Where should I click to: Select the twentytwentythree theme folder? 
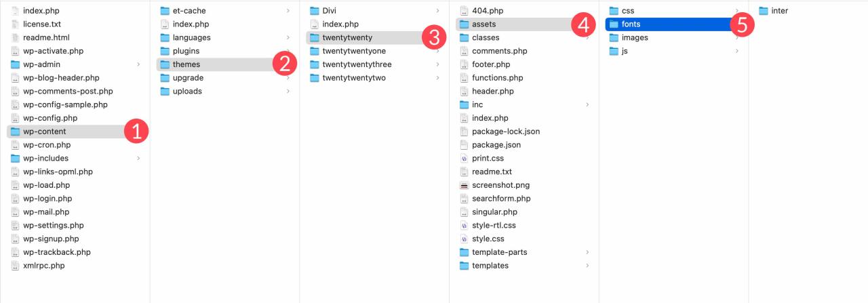point(357,64)
